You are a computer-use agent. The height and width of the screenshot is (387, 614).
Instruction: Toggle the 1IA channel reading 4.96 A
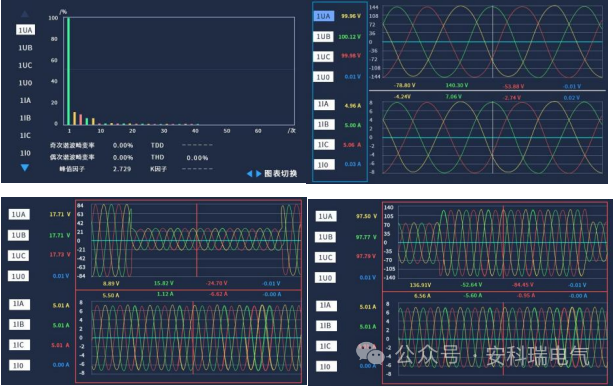[323, 104]
